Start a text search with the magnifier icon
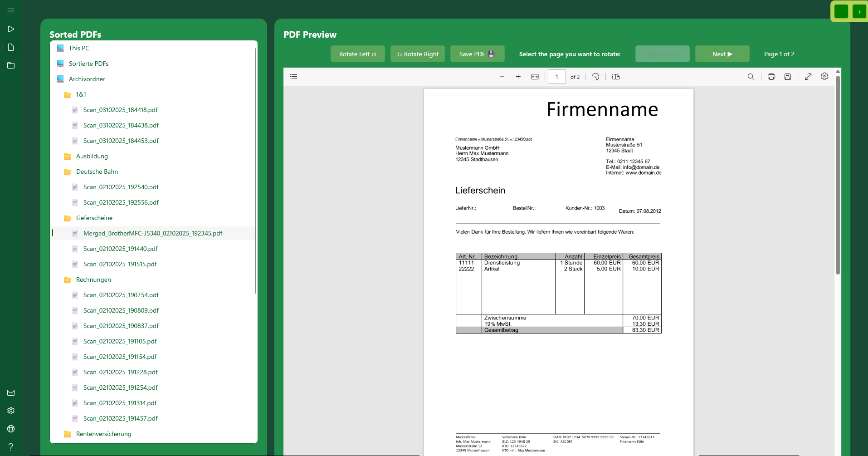868x456 pixels. click(x=751, y=76)
